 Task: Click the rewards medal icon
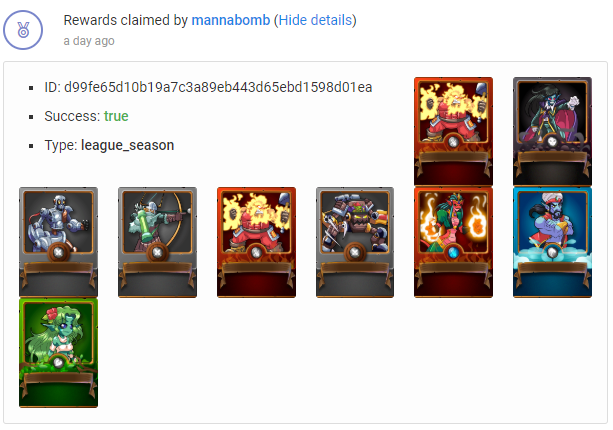[x=23, y=30]
